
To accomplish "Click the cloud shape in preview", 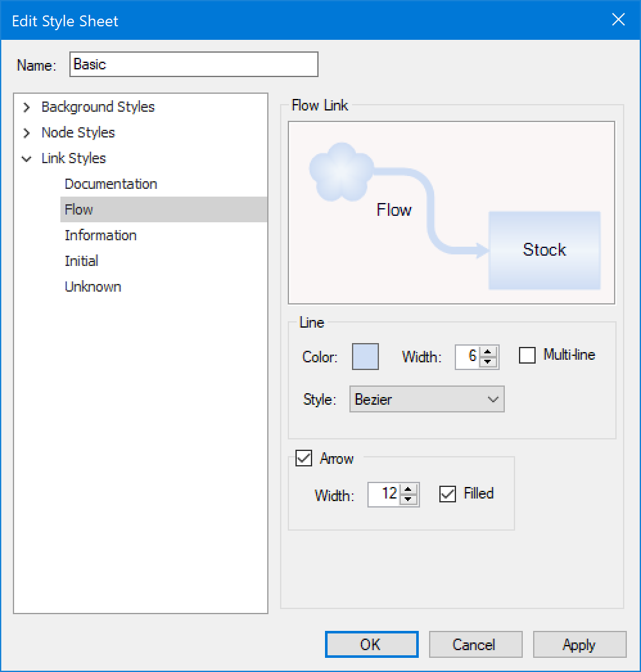I will tap(341, 172).
